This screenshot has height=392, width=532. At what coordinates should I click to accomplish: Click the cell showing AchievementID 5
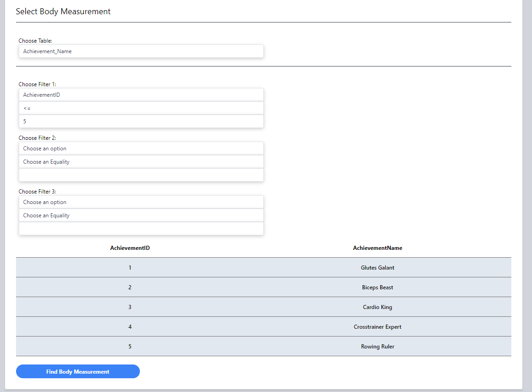[130, 346]
